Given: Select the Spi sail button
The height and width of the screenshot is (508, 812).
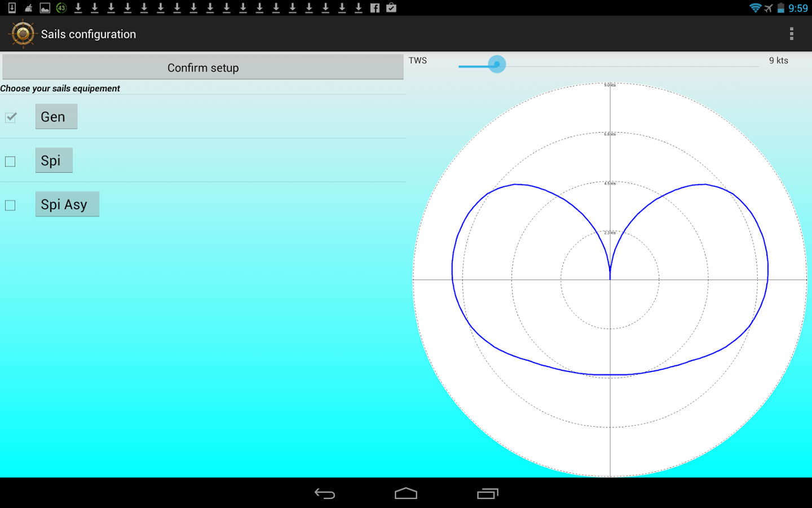Looking at the screenshot, I should [54, 160].
